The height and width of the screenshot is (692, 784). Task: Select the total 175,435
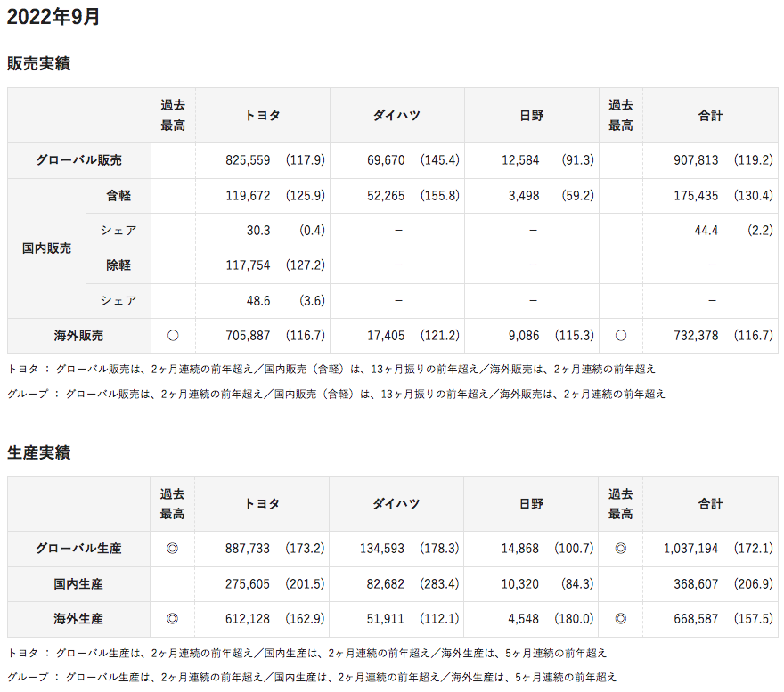(x=696, y=196)
